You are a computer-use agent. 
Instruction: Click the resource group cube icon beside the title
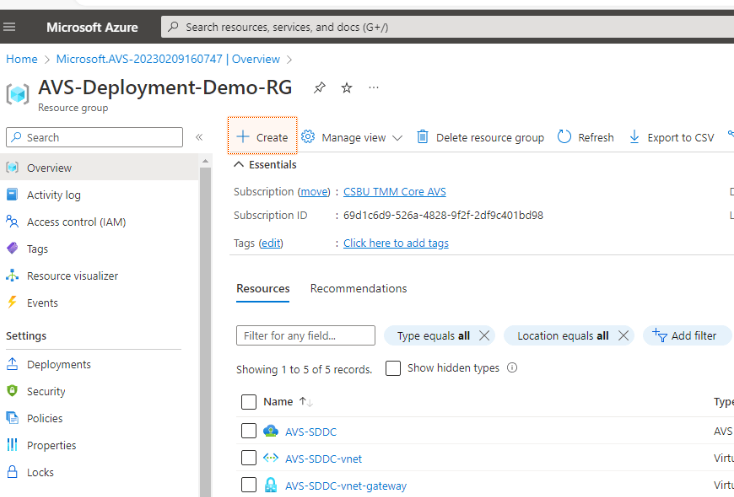(17, 94)
